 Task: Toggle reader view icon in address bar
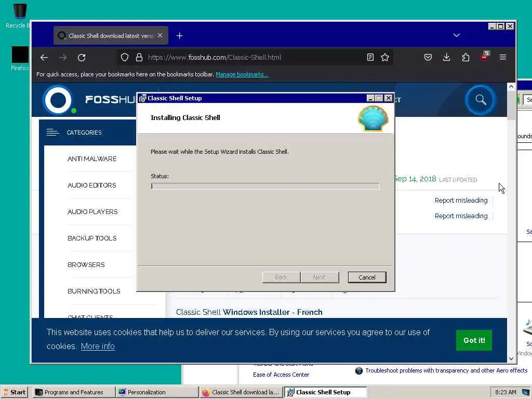pos(370,57)
